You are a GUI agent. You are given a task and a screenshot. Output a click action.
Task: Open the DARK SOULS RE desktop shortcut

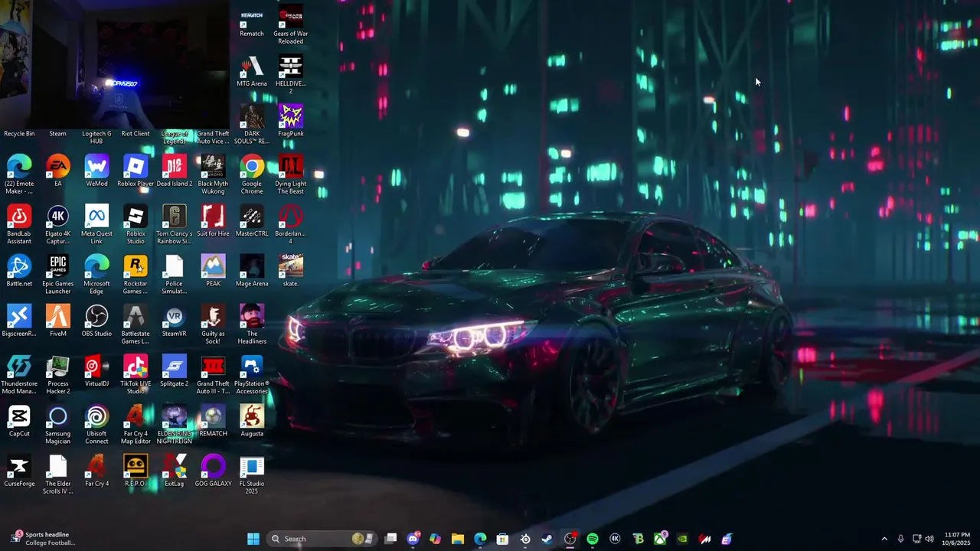pos(252,124)
